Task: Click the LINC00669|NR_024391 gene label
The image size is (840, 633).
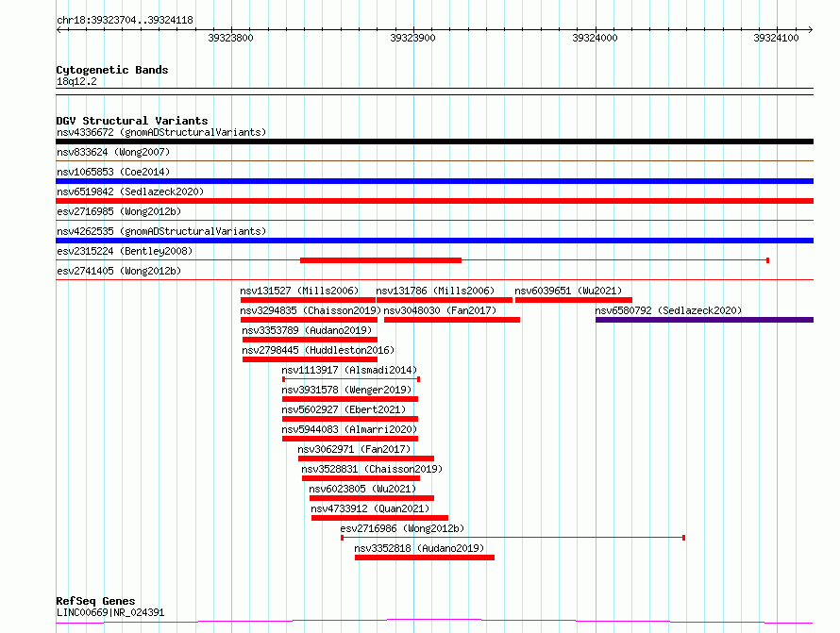Action: (110, 612)
